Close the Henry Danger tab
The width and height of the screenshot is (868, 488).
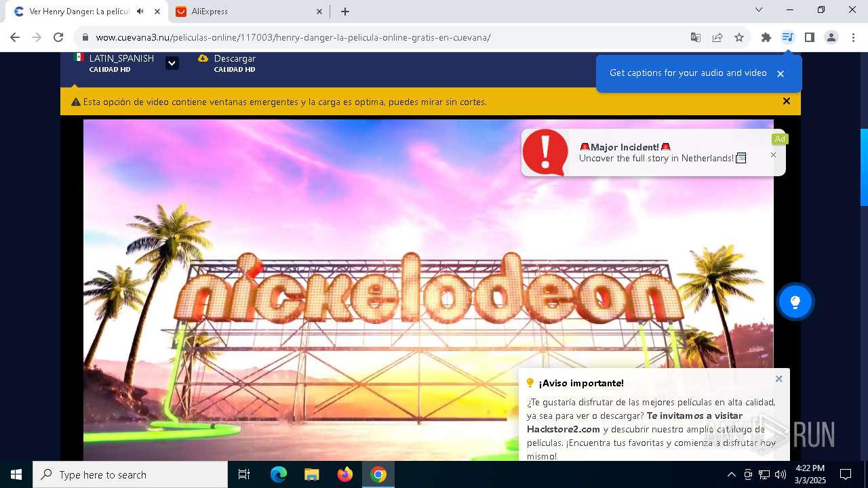(x=157, y=12)
